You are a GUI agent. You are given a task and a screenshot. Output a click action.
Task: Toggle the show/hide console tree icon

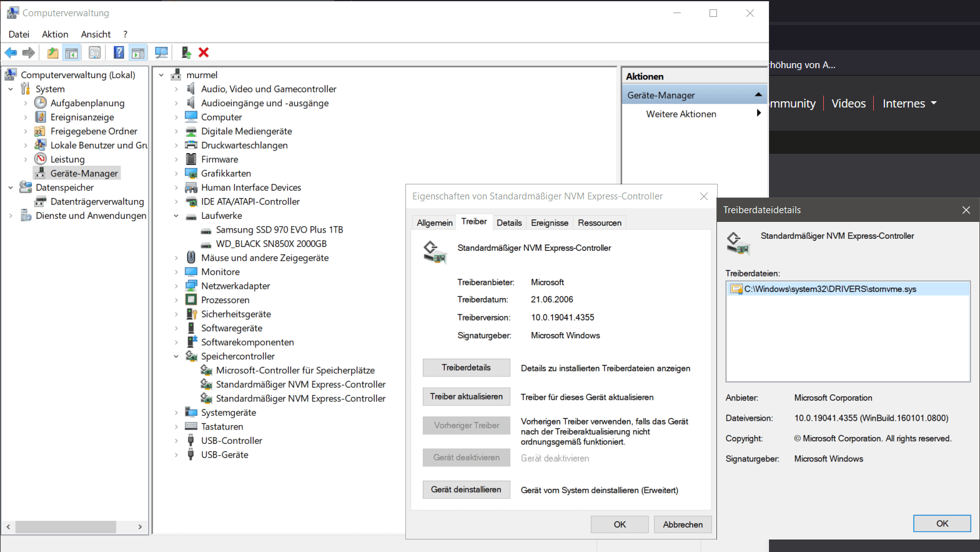[72, 53]
